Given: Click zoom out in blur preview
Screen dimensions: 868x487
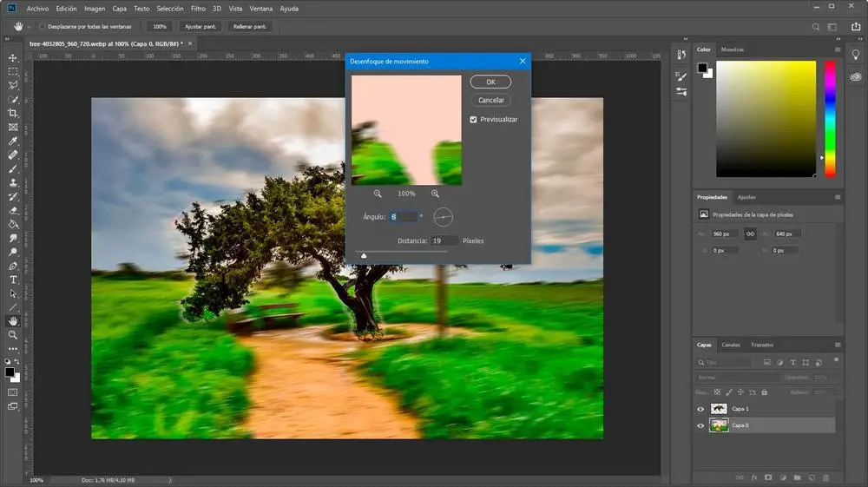Looking at the screenshot, I should pyautogui.click(x=378, y=194).
